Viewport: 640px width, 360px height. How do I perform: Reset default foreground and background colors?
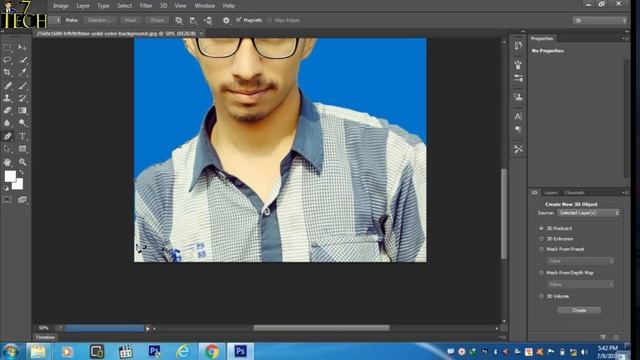[x=6, y=188]
